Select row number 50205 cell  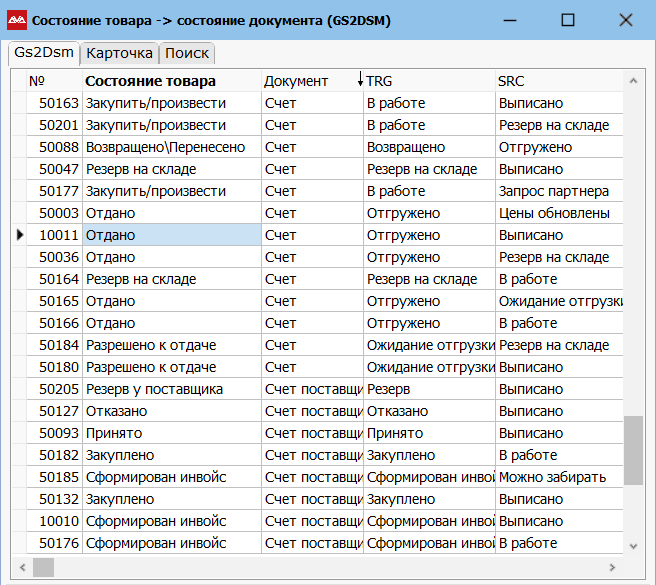58,389
